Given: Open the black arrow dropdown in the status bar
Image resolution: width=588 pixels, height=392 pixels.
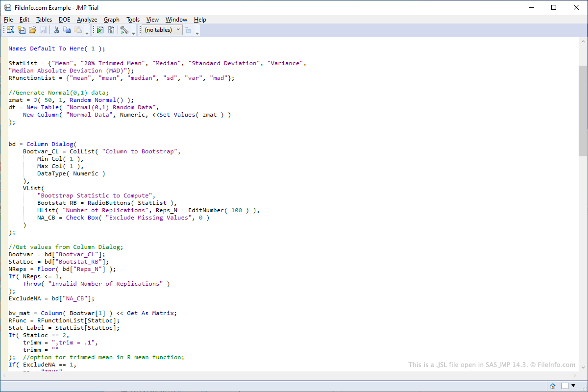Looking at the screenshot, I should coord(573,386).
